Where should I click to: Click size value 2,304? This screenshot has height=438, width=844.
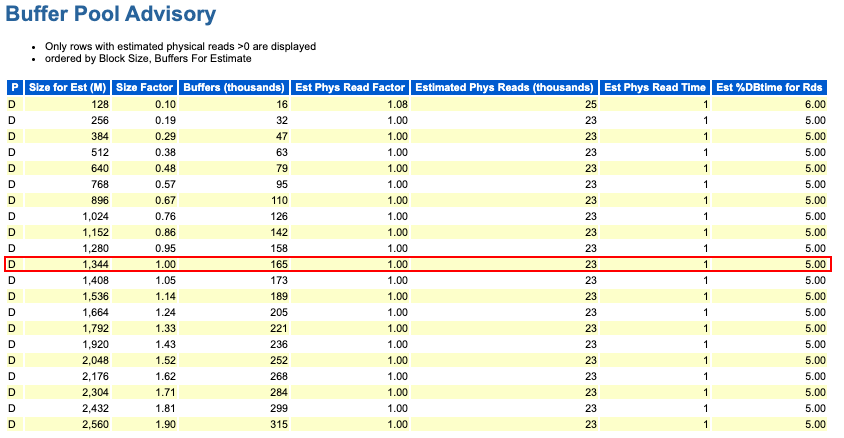coord(95,392)
